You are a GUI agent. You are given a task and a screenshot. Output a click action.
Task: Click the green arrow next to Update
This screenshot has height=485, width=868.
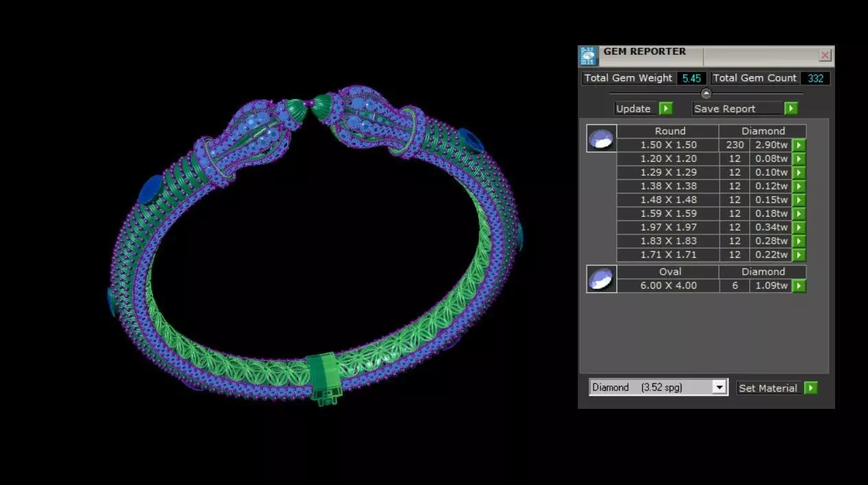click(666, 108)
